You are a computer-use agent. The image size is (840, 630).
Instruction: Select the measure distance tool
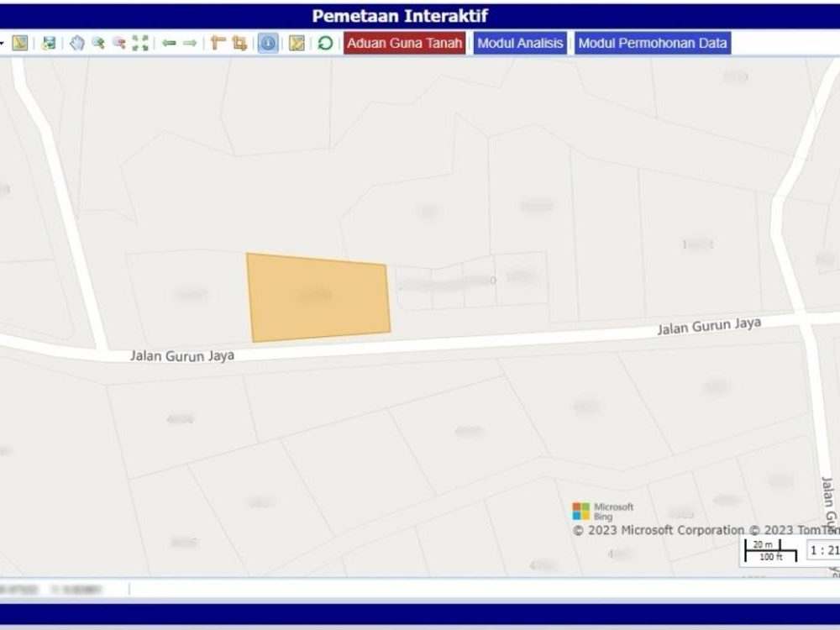(x=218, y=43)
